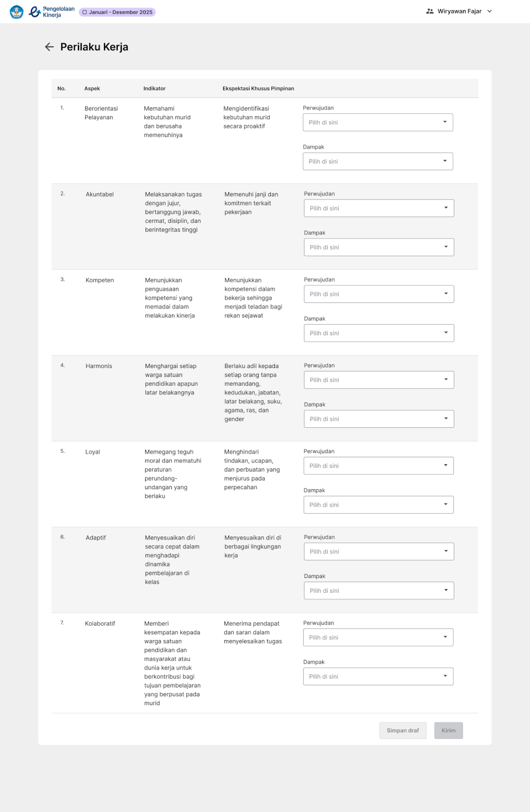Click calendar icon in period badge
Screen dimensions: 530x812
(85, 12)
